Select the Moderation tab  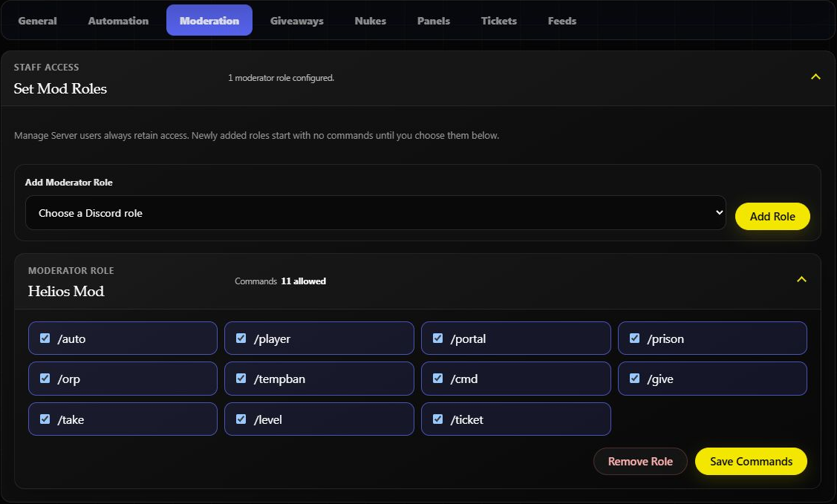tap(209, 20)
